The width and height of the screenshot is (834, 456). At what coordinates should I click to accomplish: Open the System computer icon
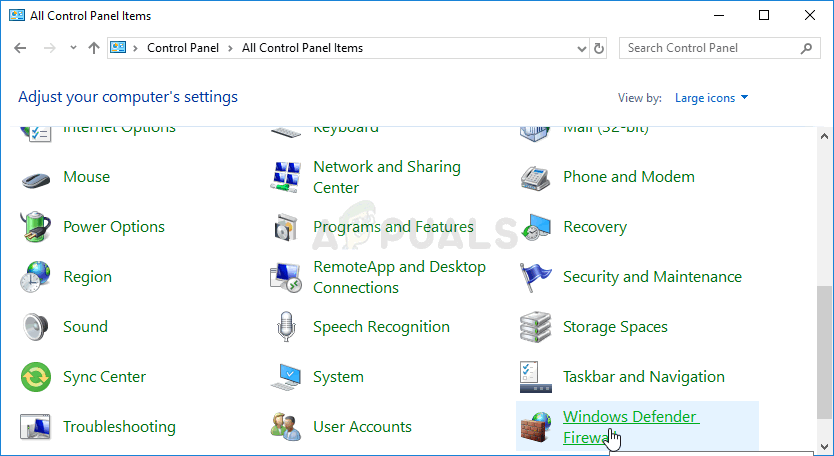pyautogui.click(x=286, y=377)
